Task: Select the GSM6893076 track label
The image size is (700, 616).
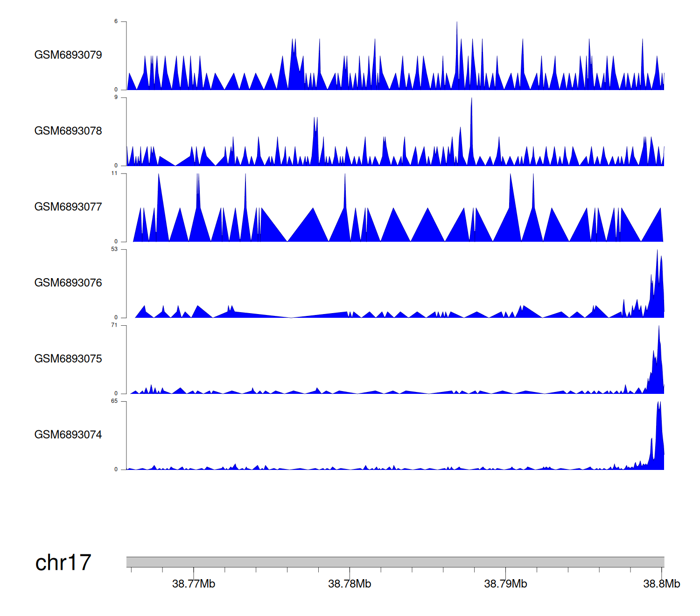Action: point(68,283)
